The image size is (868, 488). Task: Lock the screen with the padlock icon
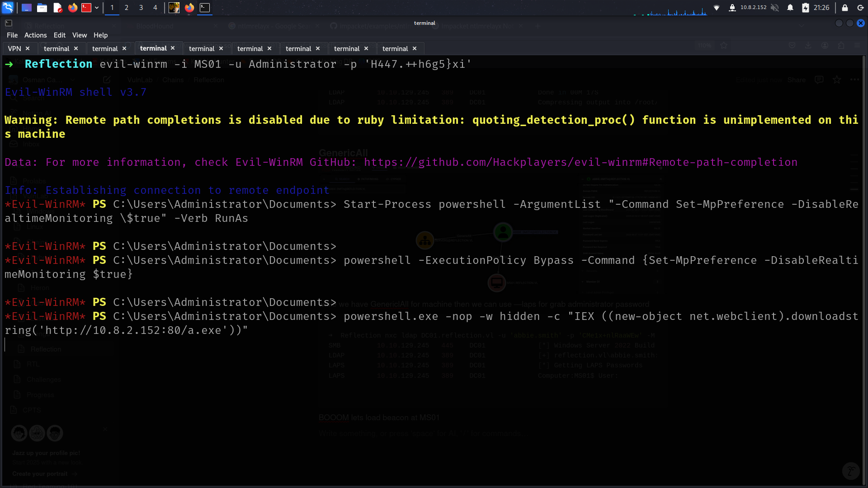click(844, 8)
